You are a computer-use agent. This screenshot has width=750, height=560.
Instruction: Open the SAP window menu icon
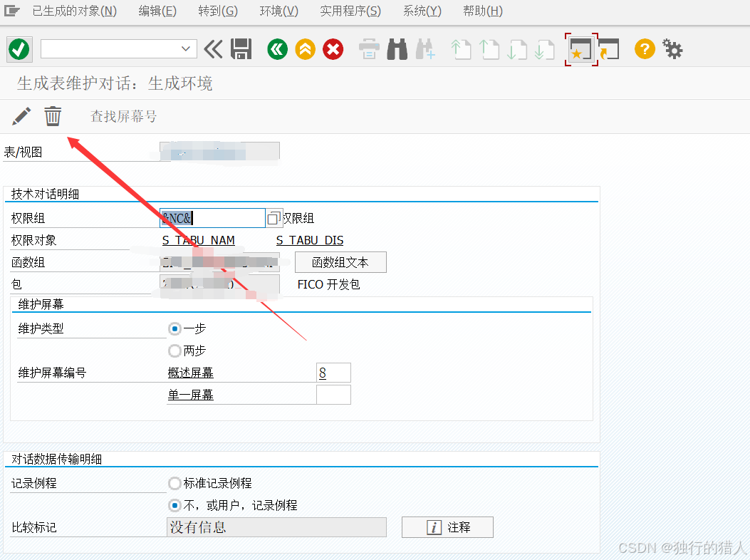[x=11, y=10]
